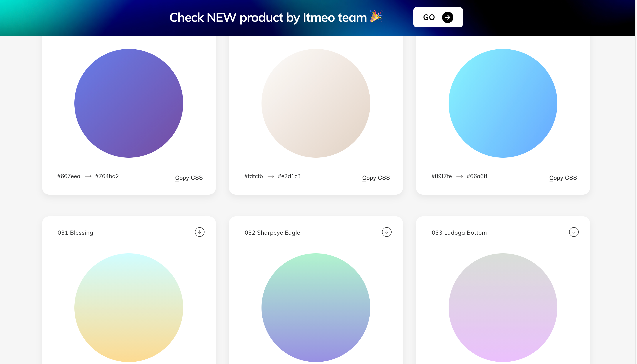Click the #e2d1c3 hex code
637x364 pixels.
click(289, 176)
